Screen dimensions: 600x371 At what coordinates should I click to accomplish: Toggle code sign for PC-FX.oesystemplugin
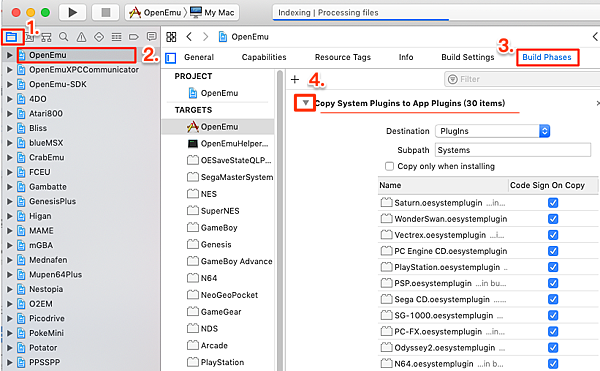(x=553, y=331)
